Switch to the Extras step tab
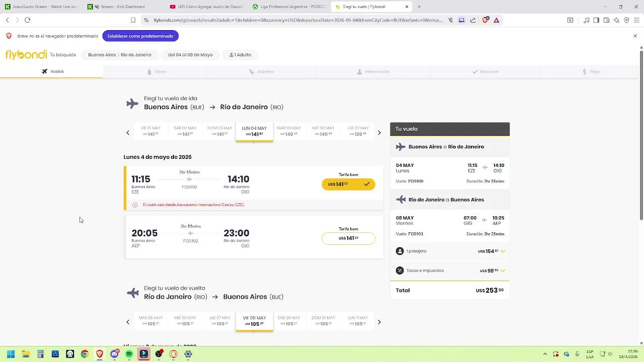 (x=157, y=72)
